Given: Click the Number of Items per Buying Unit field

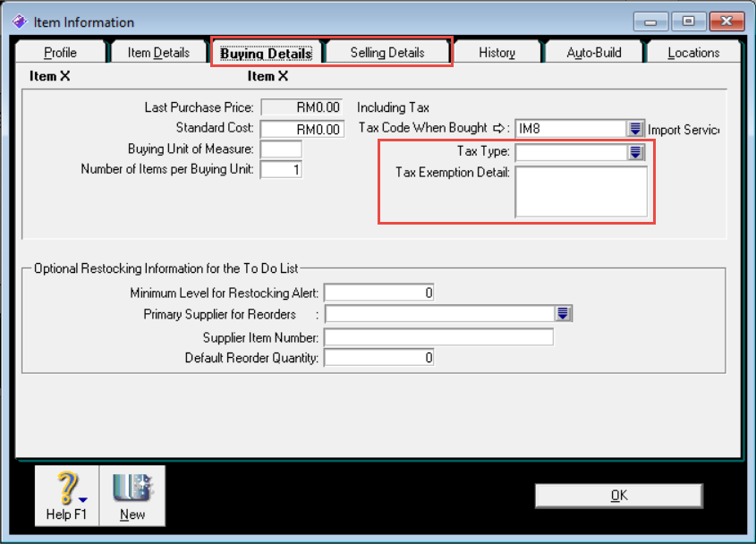Looking at the screenshot, I should pos(281,169).
